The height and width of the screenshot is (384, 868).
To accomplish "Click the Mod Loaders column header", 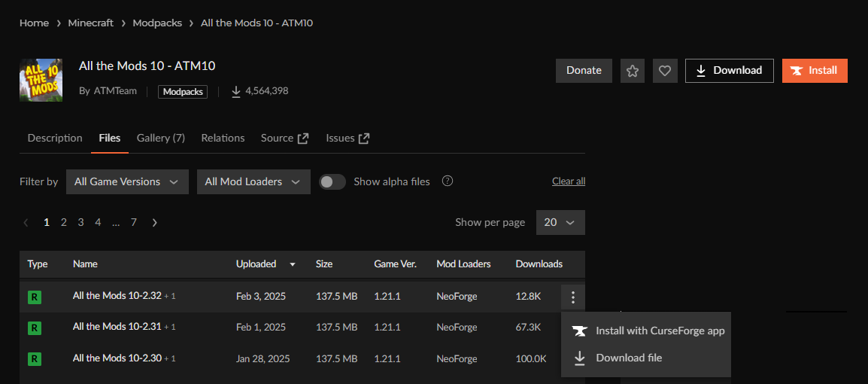I will point(463,264).
